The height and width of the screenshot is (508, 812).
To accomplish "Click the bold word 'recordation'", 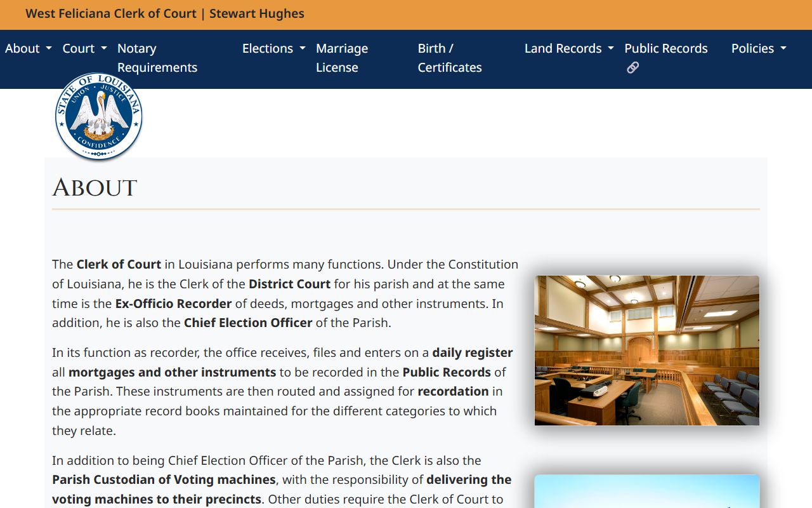I will tap(453, 391).
